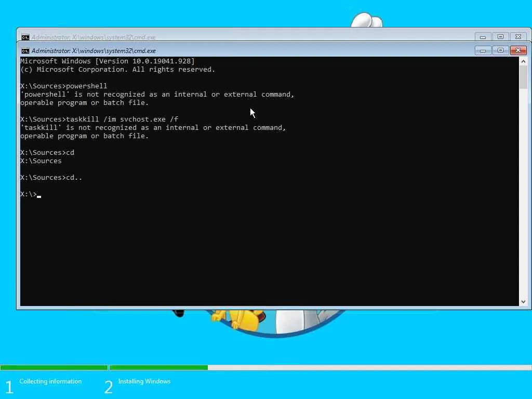Click the current 'X:\>' prompt line
The height and width of the screenshot is (399, 532).
pos(31,194)
